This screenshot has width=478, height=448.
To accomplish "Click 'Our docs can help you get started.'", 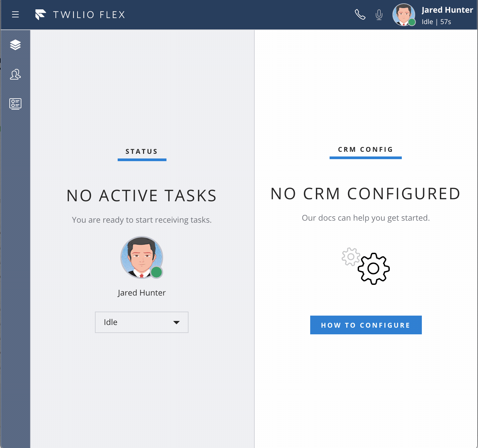I will tap(366, 218).
